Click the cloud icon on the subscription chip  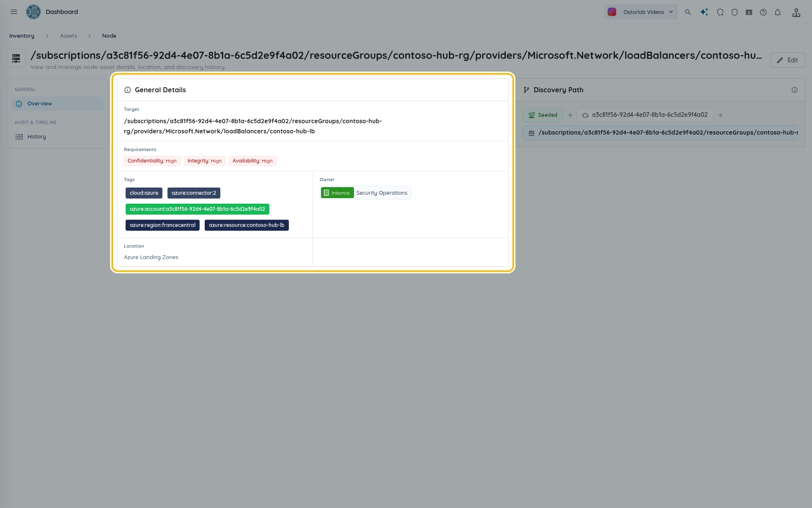[585, 115]
